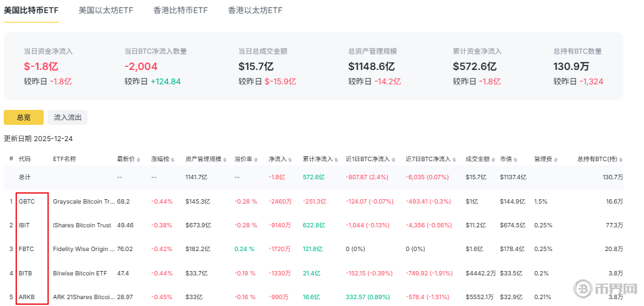This screenshot has height=306, width=644.
Task: Click sort icon beside 累计净流入 header
Action: tap(337, 159)
